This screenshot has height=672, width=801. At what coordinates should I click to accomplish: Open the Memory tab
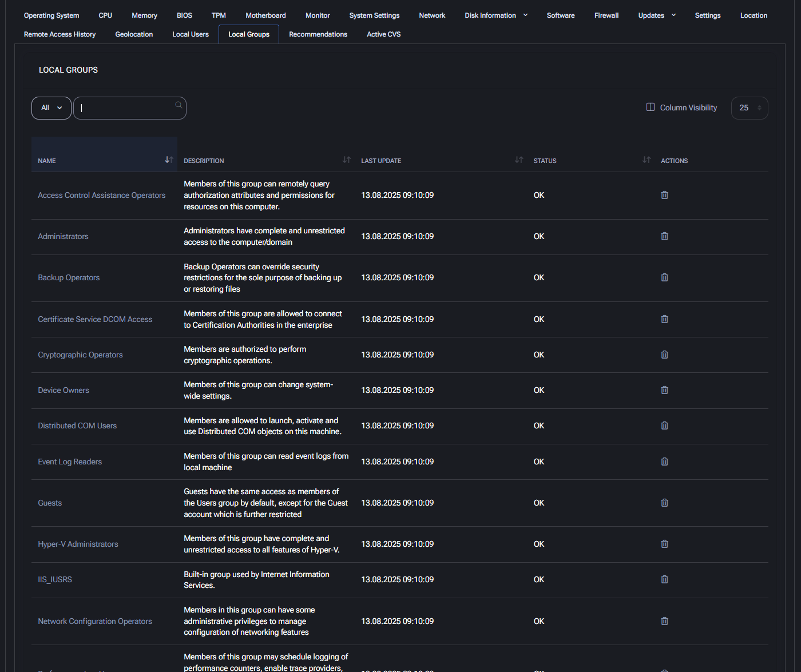click(x=144, y=15)
